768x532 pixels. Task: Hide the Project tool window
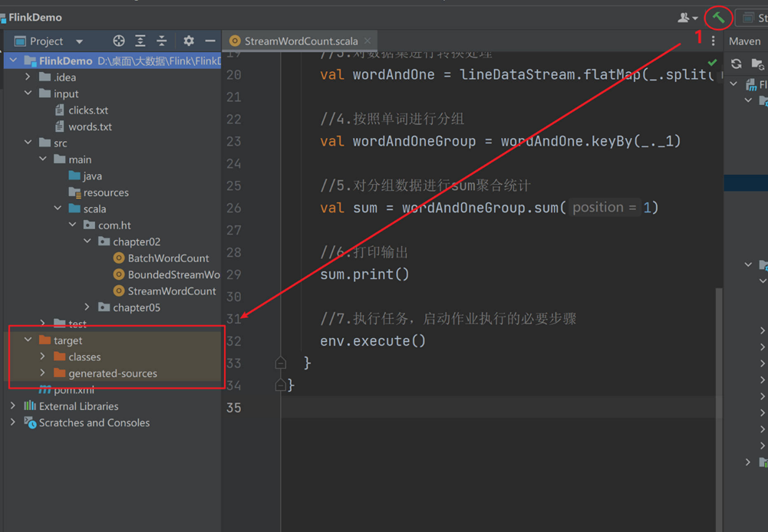(209, 41)
